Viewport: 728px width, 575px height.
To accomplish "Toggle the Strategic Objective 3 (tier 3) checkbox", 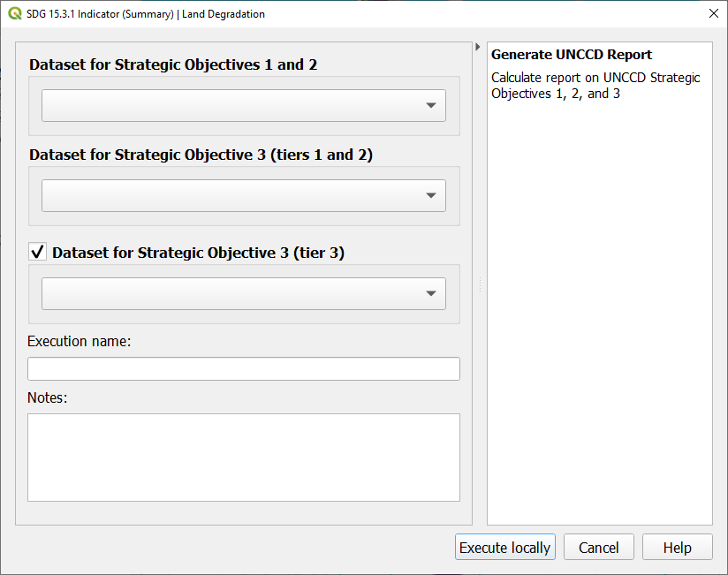I will (x=38, y=253).
